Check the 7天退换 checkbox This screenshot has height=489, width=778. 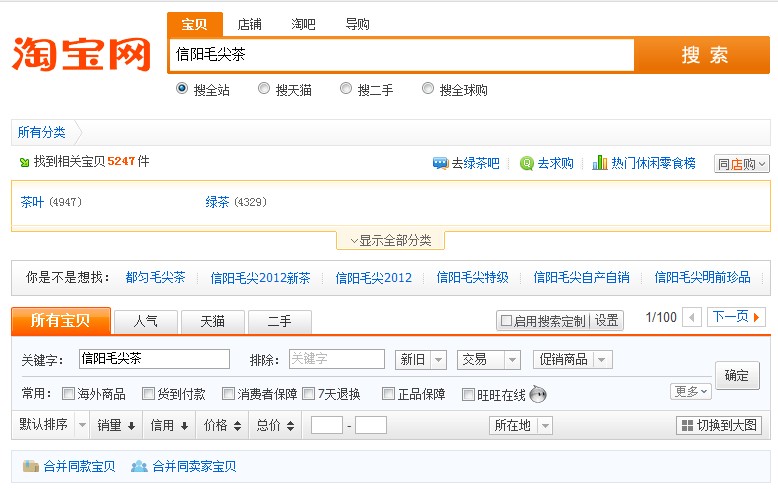point(309,394)
